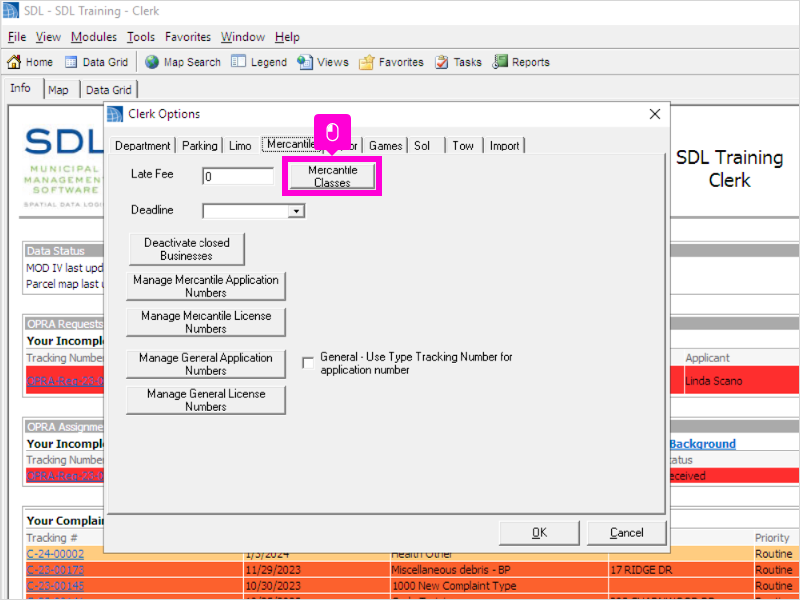
Task: Select the Parking tab
Action: point(199,146)
